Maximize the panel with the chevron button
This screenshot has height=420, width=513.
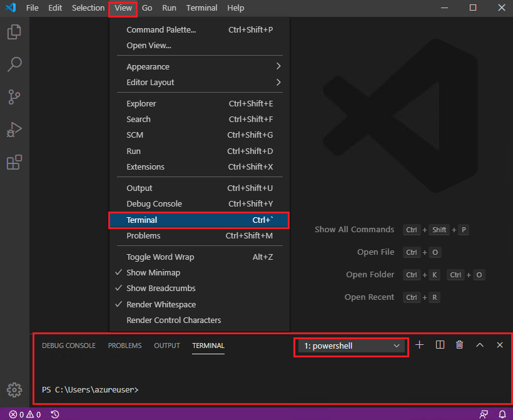(x=480, y=344)
